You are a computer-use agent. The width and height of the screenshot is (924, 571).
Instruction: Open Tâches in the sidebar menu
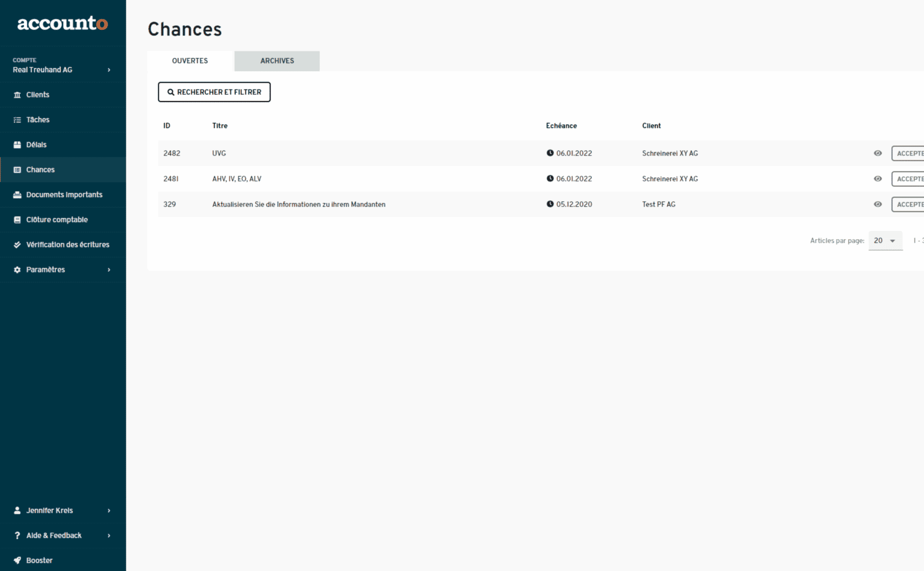[63, 120]
